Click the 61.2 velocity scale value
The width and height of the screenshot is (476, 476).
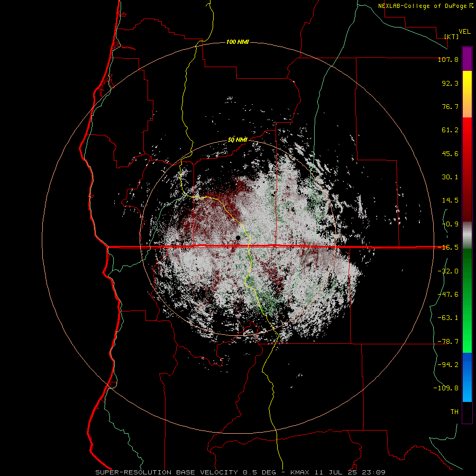pyautogui.click(x=450, y=130)
